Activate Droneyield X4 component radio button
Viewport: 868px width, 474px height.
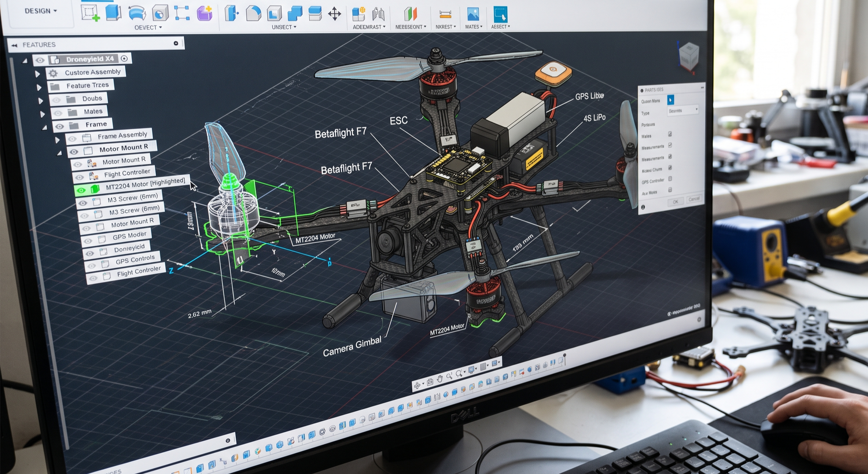(x=124, y=58)
